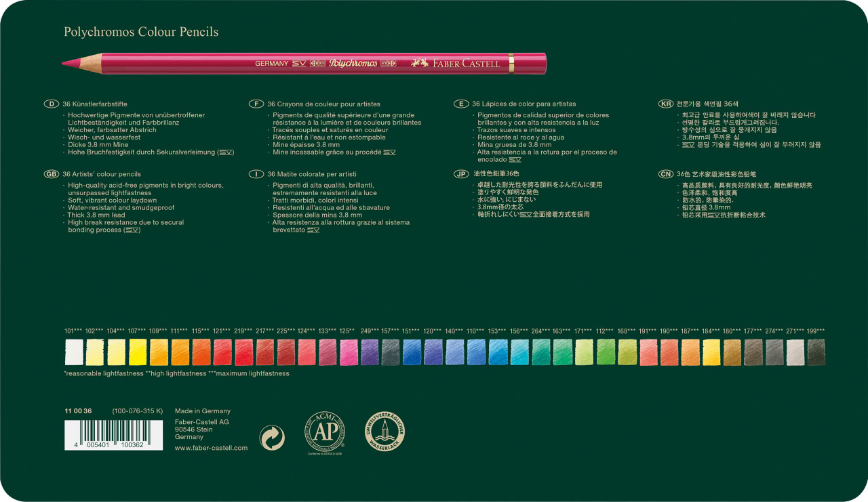Pick the pink 125 colour swatch
The image size is (868, 502).
pos(349,352)
